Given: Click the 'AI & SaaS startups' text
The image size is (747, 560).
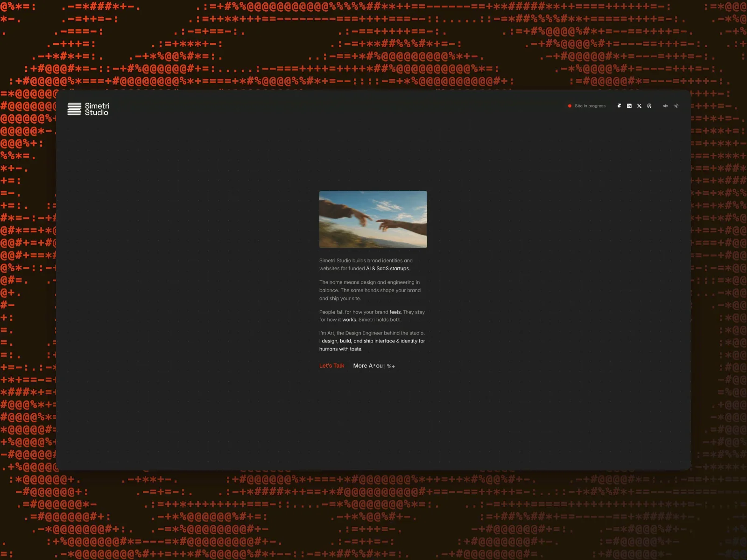Looking at the screenshot, I should pyautogui.click(x=388, y=268).
